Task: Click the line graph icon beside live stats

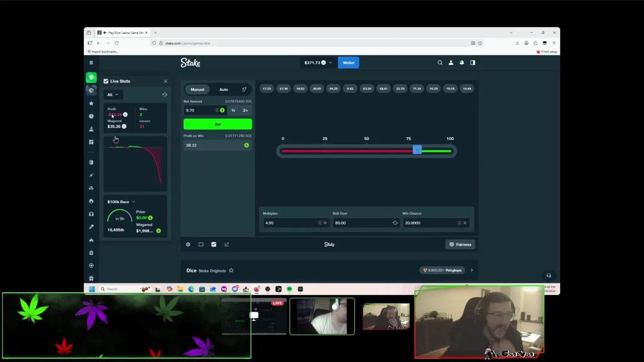Action: coord(226,244)
